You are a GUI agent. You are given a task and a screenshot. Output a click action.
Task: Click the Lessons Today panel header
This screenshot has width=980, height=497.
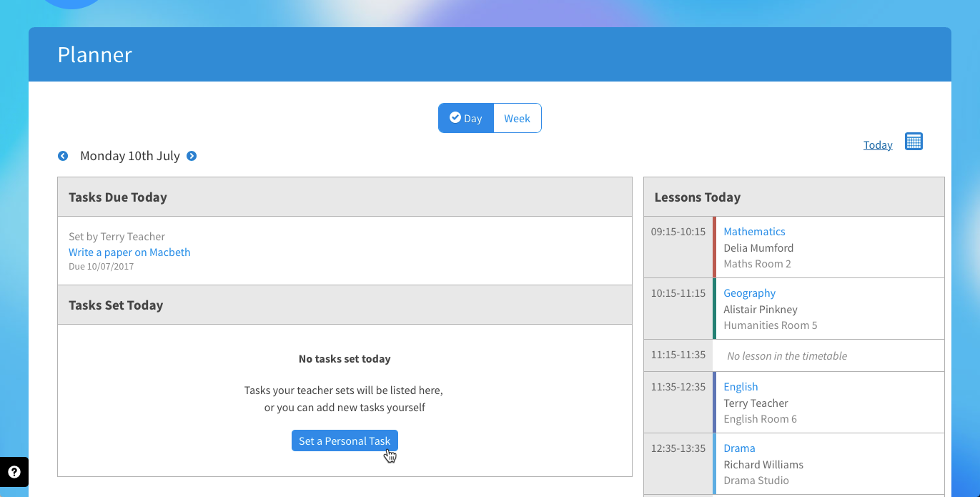(x=697, y=197)
